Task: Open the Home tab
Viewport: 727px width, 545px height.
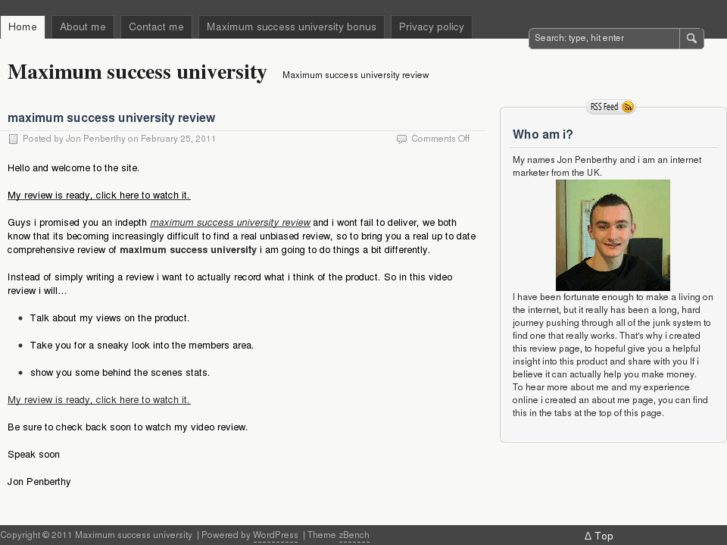Action: point(22,27)
